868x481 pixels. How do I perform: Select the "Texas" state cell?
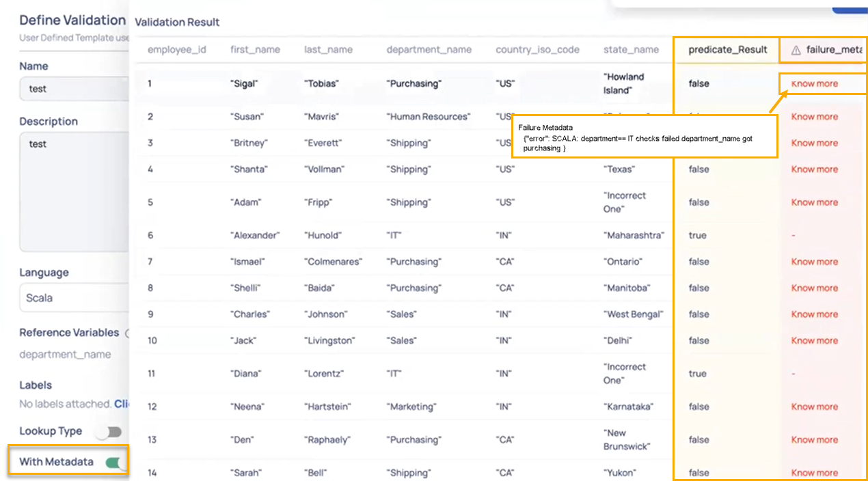pos(619,169)
